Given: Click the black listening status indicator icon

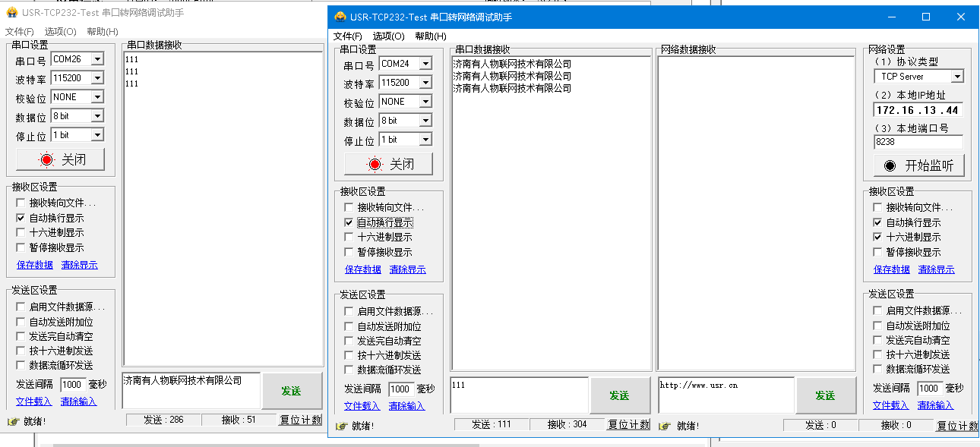Looking at the screenshot, I should [x=890, y=165].
